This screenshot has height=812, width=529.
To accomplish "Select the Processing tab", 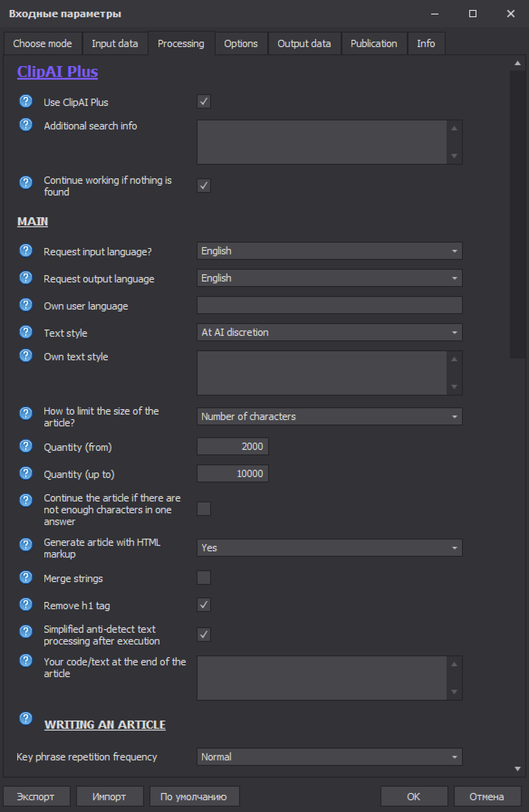I will pos(181,43).
